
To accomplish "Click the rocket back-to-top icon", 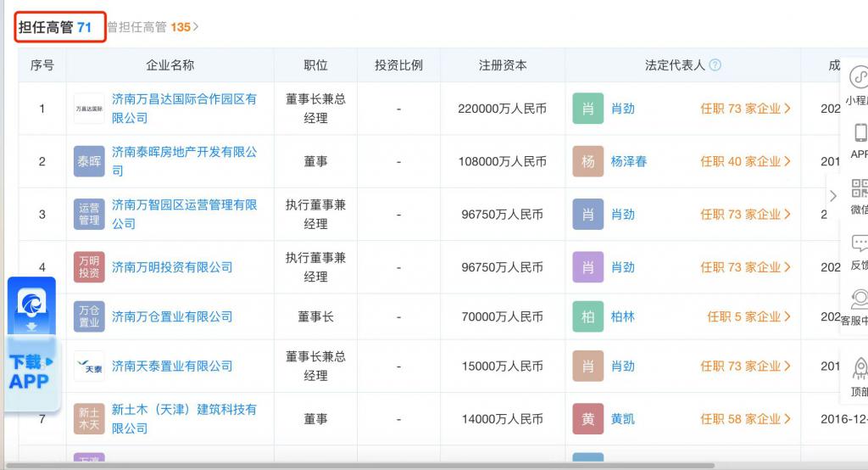I will point(860,368).
